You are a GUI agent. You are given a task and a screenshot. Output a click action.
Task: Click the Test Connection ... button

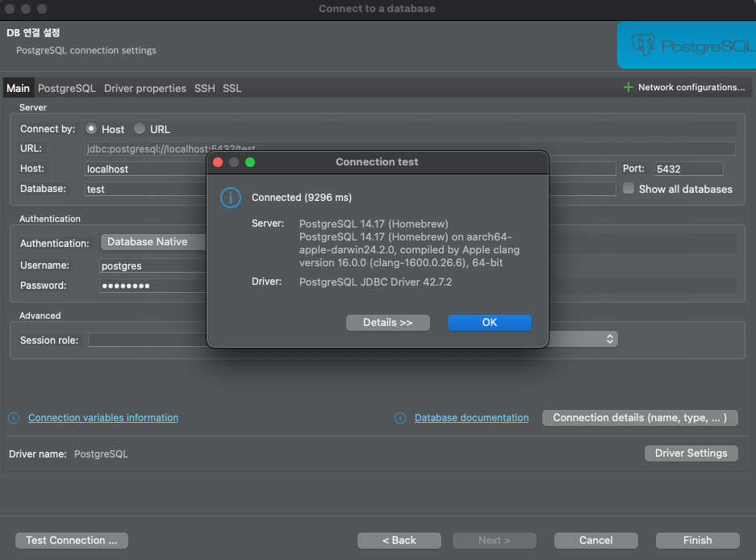coord(71,540)
